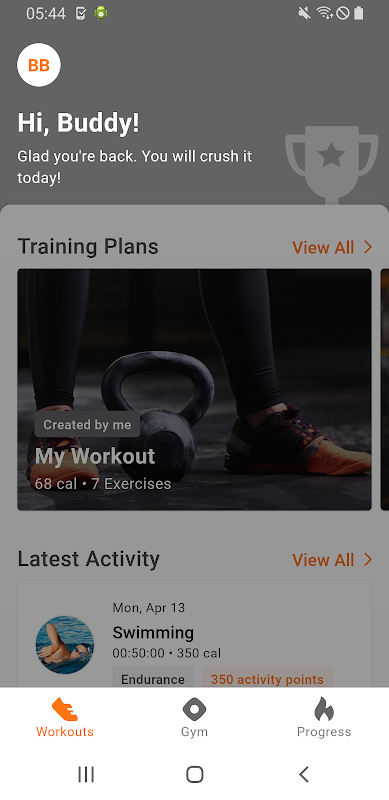
Task: Switch to the Gym tab label
Action: coord(194,732)
